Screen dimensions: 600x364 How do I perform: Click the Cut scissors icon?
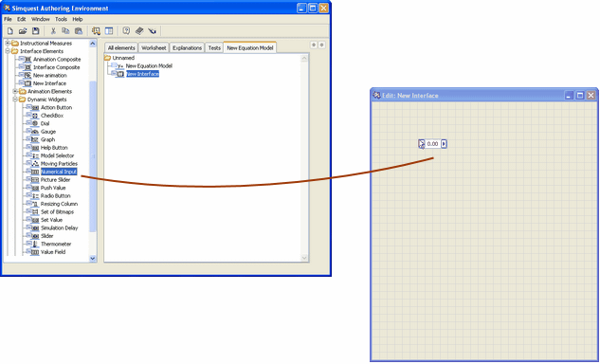click(x=53, y=31)
